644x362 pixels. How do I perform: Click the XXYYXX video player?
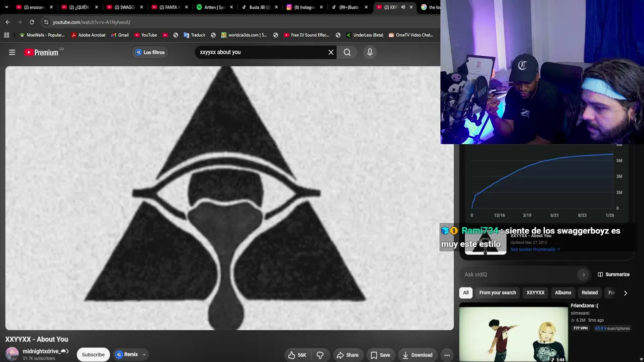point(229,198)
